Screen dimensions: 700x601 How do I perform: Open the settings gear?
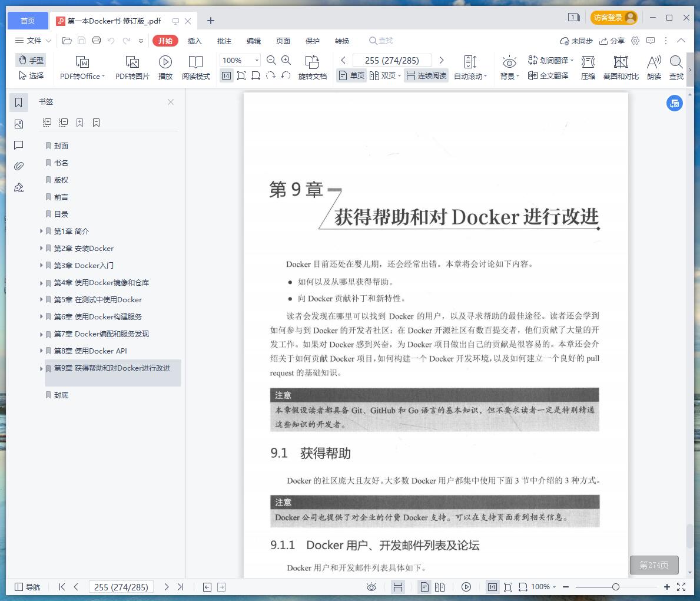(635, 41)
